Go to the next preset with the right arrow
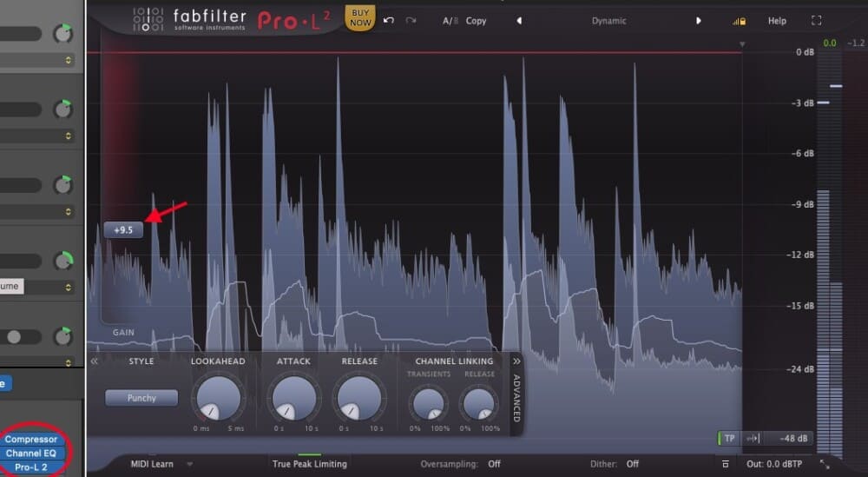This screenshot has height=477, width=868. click(x=699, y=21)
